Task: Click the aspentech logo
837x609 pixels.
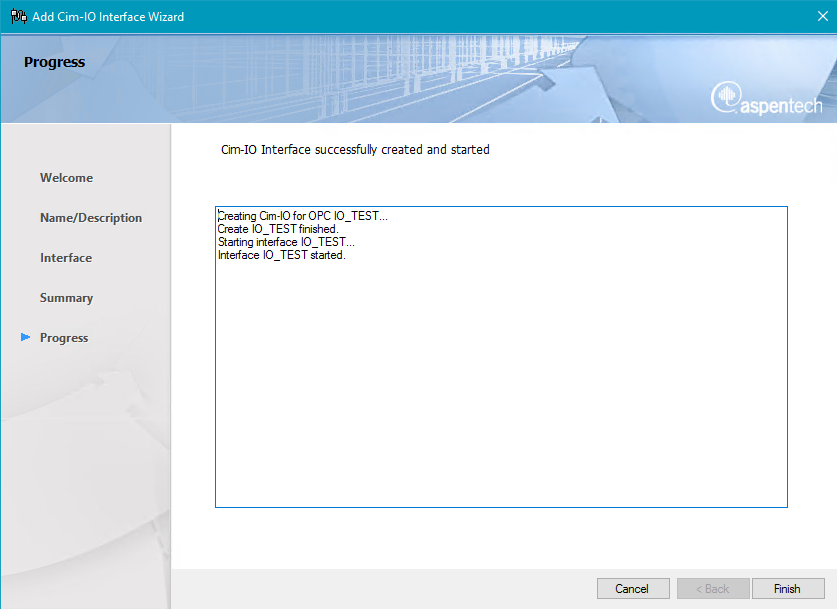Action: (766, 98)
